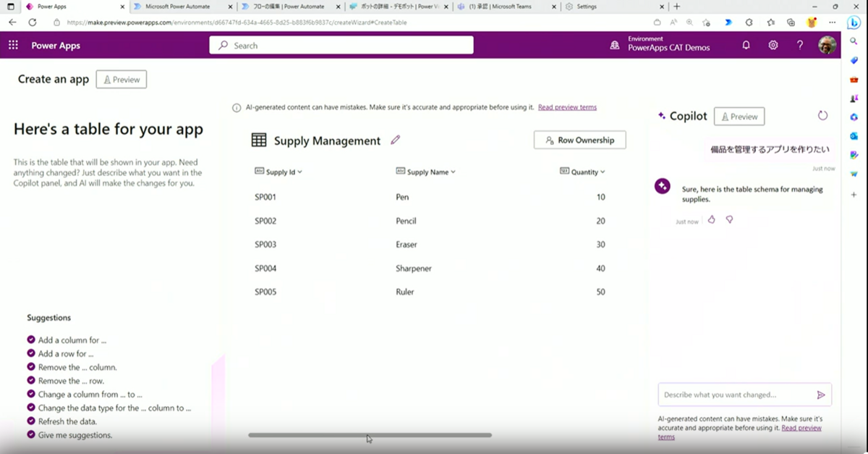
Task: Open the Edge sidebar shopping tag icon
Action: pos(854,60)
